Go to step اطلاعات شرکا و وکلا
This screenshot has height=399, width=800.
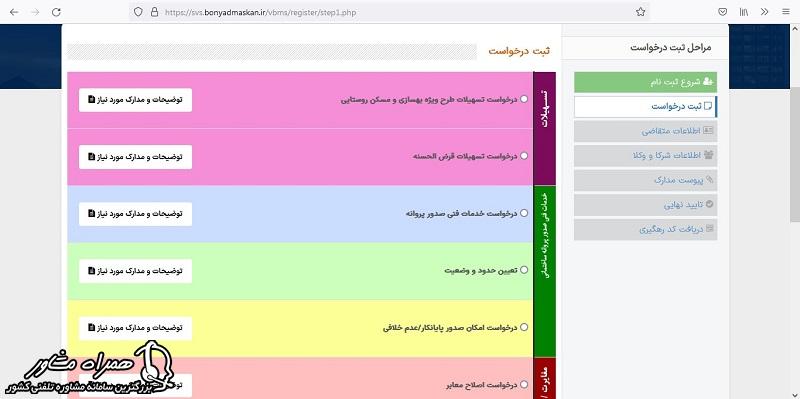[645, 156]
